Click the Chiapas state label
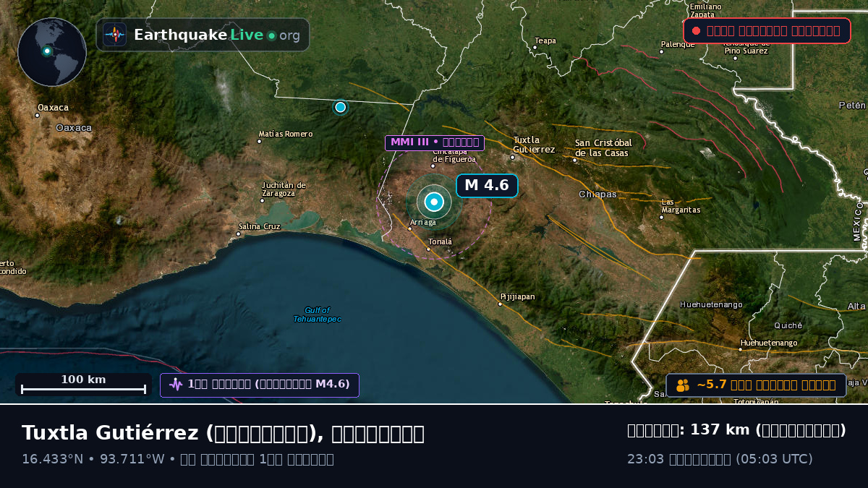 tap(598, 194)
